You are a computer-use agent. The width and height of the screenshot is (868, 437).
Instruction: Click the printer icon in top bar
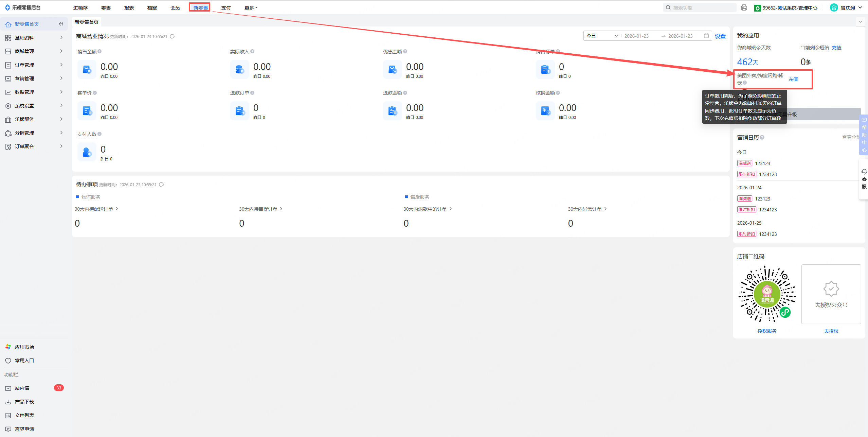pyautogui.click(x=744, y=7)
